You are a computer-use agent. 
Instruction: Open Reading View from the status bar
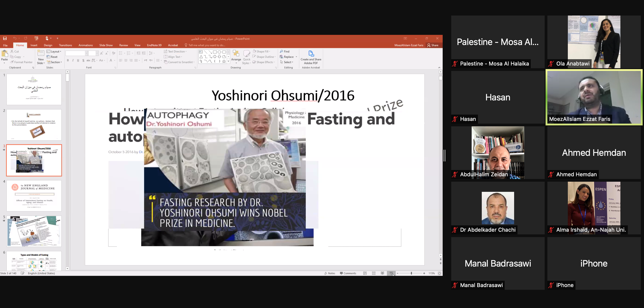pyautogui.click(x=382, y=273)
